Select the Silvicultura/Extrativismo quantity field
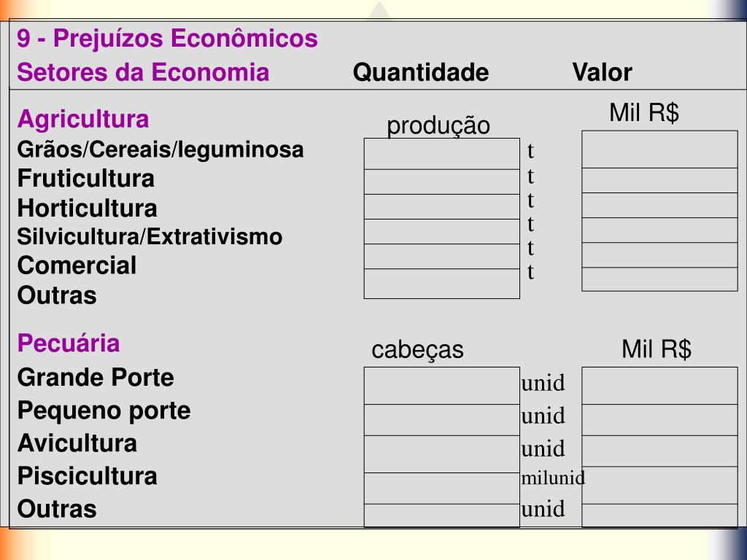 pyautogui.click(x=441, y=231)
